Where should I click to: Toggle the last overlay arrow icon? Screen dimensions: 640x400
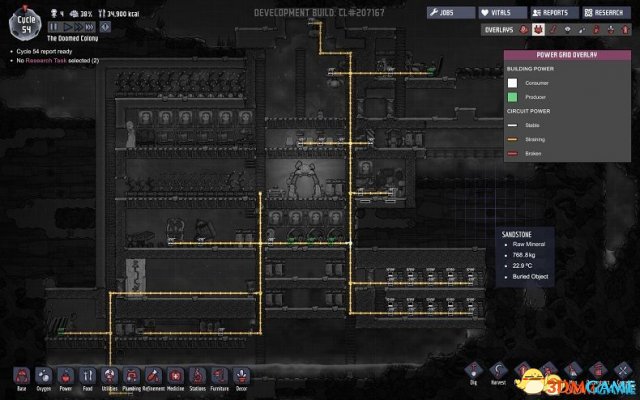(625, 29)
